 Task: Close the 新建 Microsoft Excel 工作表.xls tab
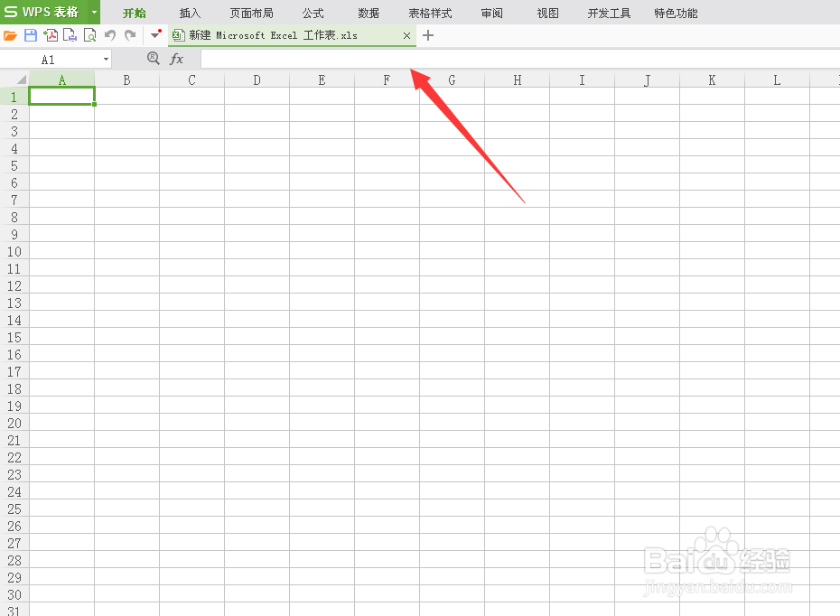pyautogui.click(x=406, y=35)
